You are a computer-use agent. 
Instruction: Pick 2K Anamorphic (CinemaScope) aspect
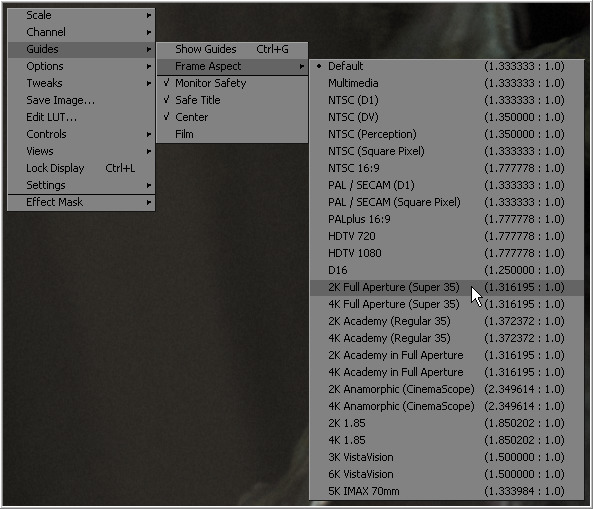tap(446, 390)
